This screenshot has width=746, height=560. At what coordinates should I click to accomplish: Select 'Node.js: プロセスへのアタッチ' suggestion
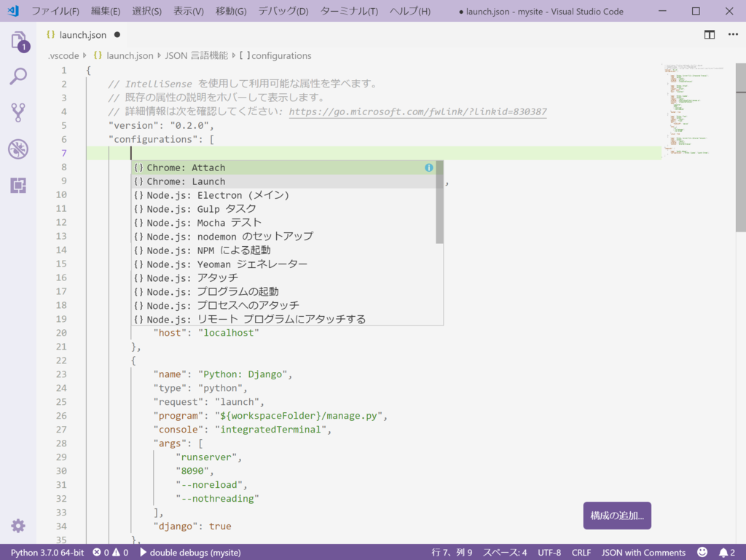[283, 305]
